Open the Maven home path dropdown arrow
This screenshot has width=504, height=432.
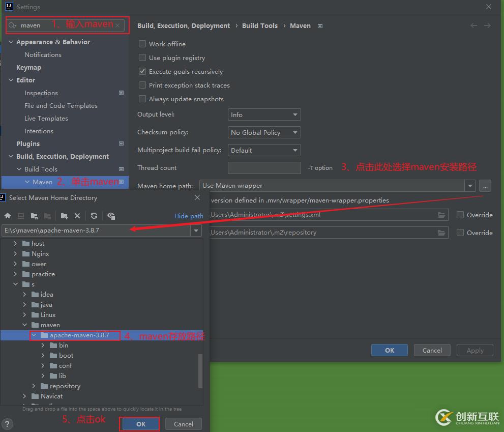tap(470, 186)
